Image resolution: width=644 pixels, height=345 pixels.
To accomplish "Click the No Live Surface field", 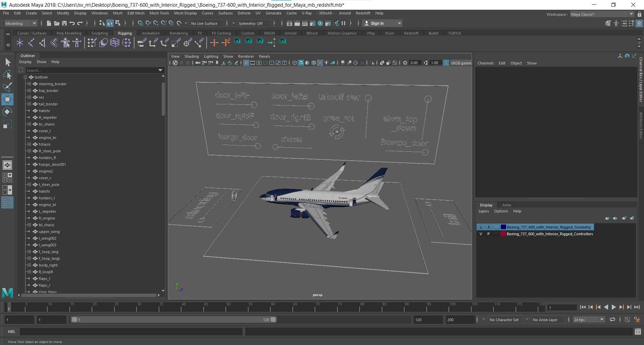I will [x=206, y=23].
